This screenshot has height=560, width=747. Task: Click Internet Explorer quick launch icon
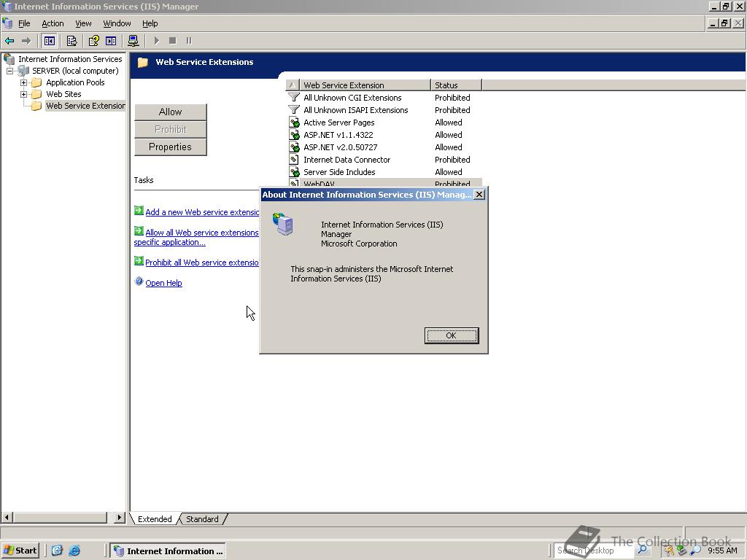click(x=74, y=551)
